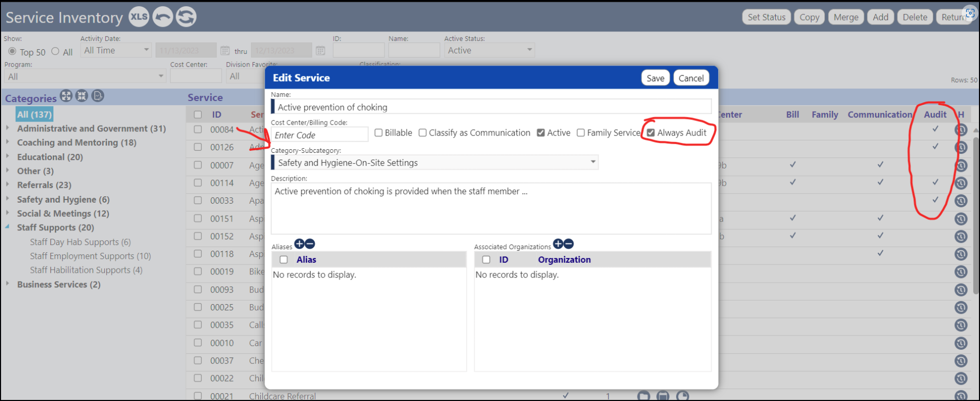The height and width of the screenshot is (401, 980).
Task: Click the back arrow icon beside XLS
Action: (x=162, y=17)
